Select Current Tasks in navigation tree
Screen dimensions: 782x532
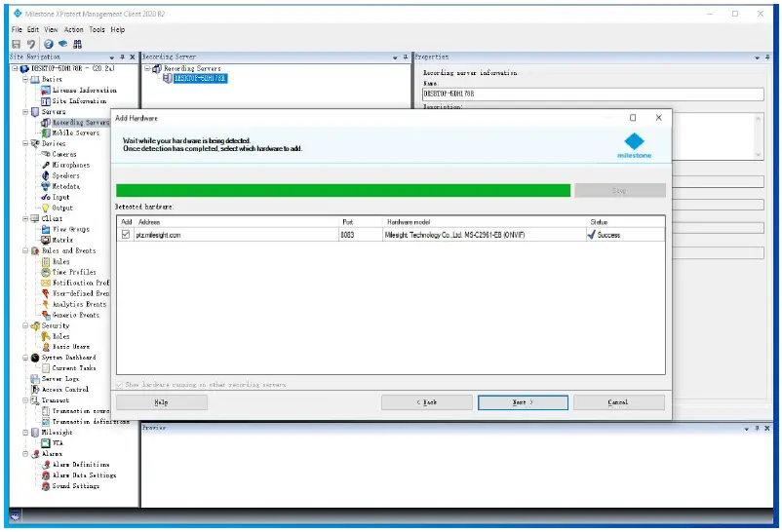[74, 368]
